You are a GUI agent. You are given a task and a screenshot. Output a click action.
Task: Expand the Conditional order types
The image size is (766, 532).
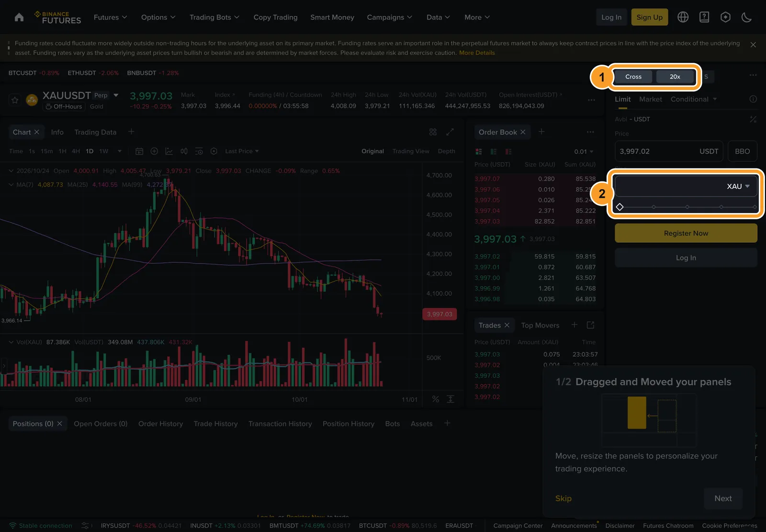694,99
